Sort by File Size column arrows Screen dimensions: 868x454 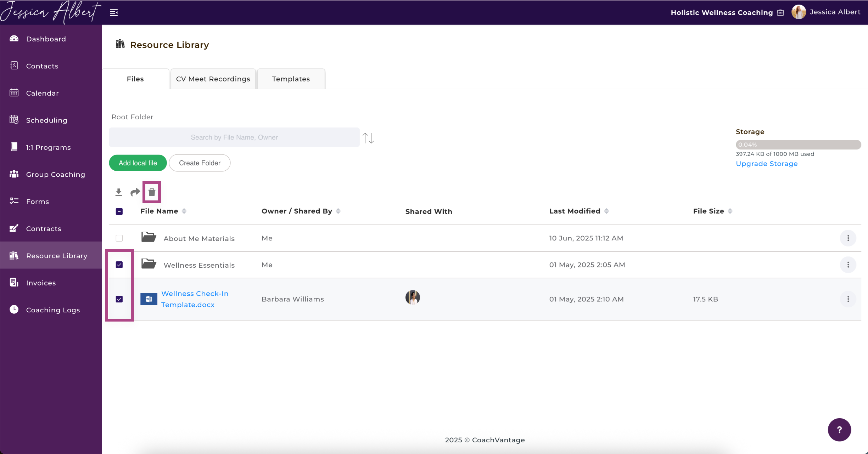click(x=730, y=211)
